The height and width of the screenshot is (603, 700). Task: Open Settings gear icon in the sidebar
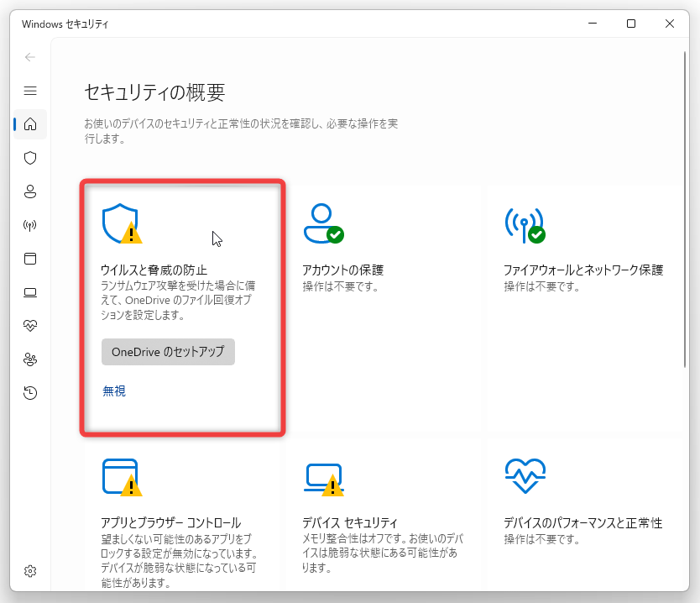click(x=30, y=571)
